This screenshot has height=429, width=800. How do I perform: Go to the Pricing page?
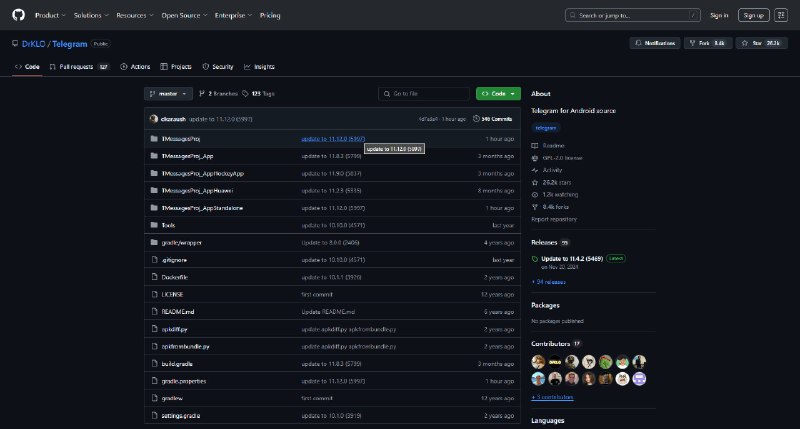pos(270,15)
